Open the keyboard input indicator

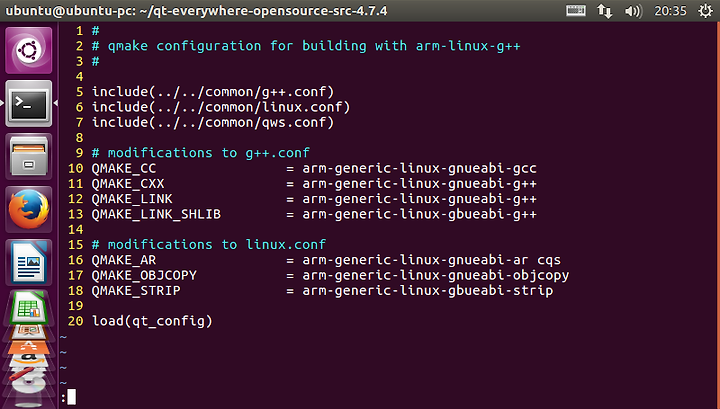pos(575,11)
